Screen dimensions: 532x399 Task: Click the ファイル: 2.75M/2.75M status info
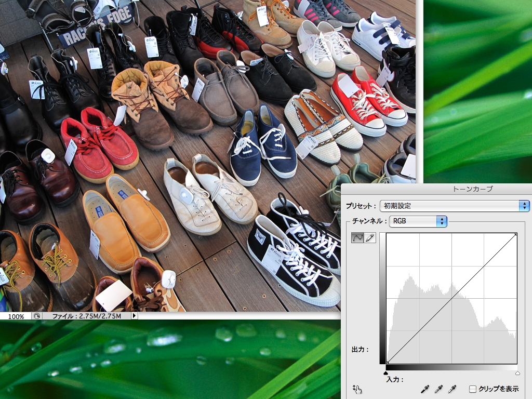(86, 316)
